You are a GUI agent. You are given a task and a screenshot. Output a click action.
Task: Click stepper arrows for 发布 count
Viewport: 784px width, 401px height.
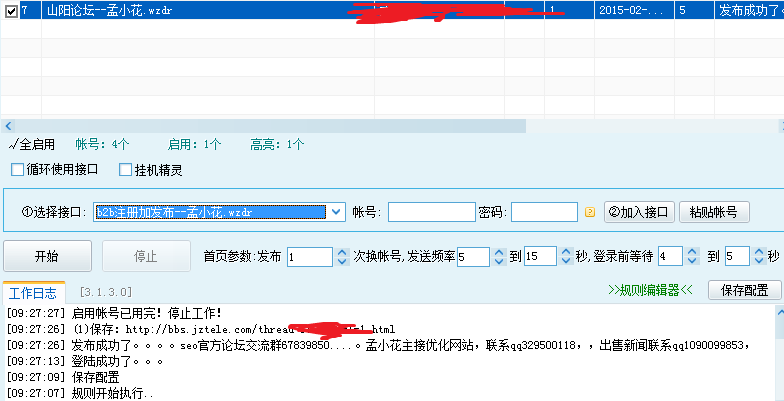341,256
